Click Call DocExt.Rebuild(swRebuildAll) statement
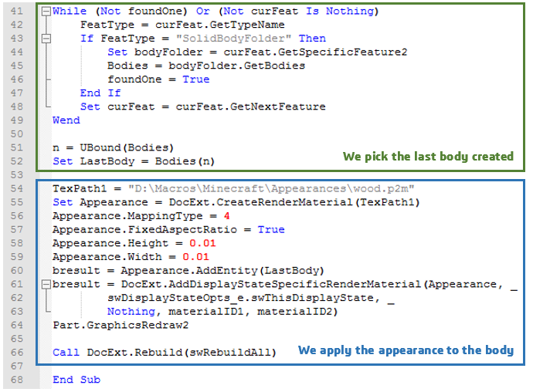 click(x=165, y=353)
